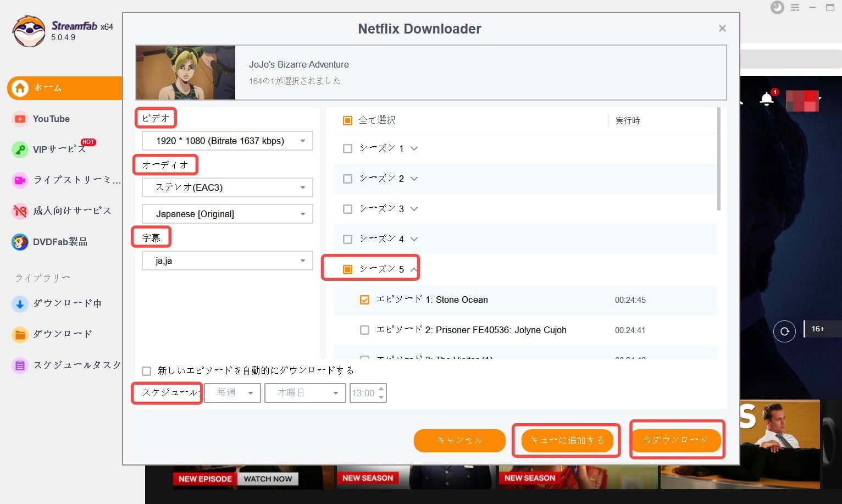Screen dimensions: 842x504
Task: Click Netflix WATCH NOW badge
Action: pyautogui.click(x=268, y=479)
